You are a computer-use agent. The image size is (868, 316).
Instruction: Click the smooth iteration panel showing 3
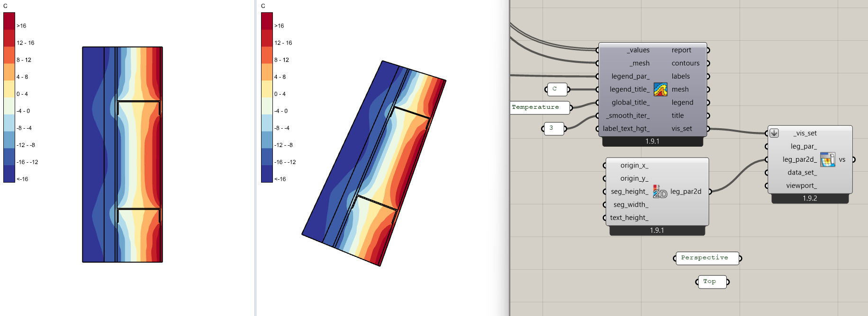(x=553, y=128)
